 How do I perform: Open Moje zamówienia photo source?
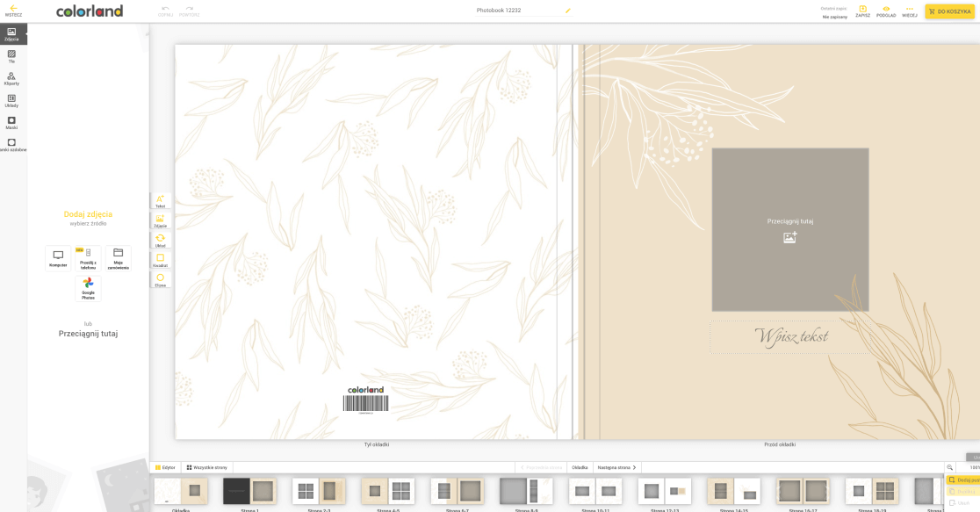[x=119, y=258]
